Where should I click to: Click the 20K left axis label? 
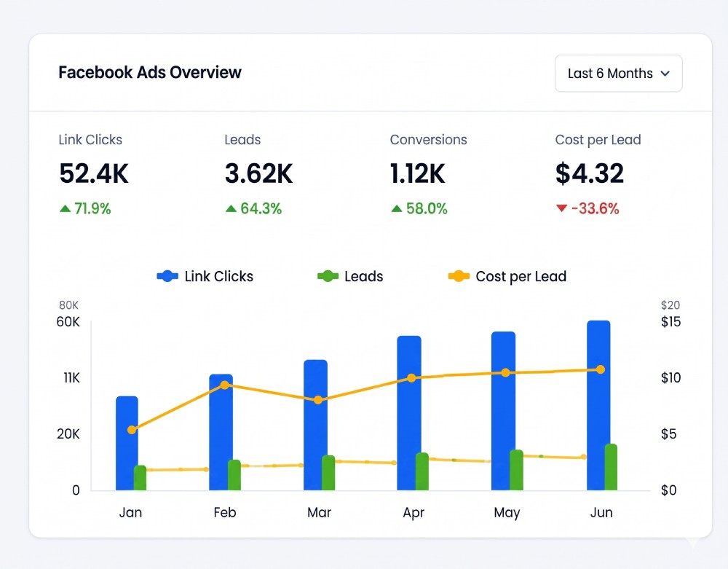click(x=68, y=434)
